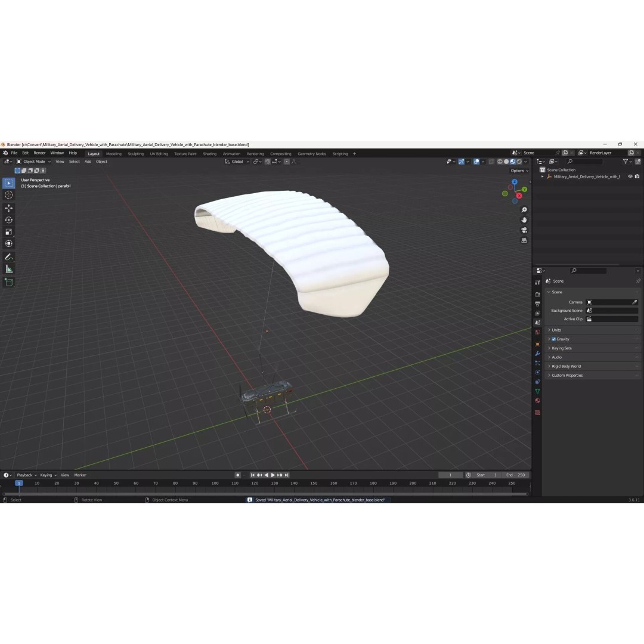Toggle viewport overlays
The height and width of the screenshot is (644, 644).
pyautogui.click(x=476, y=162)
